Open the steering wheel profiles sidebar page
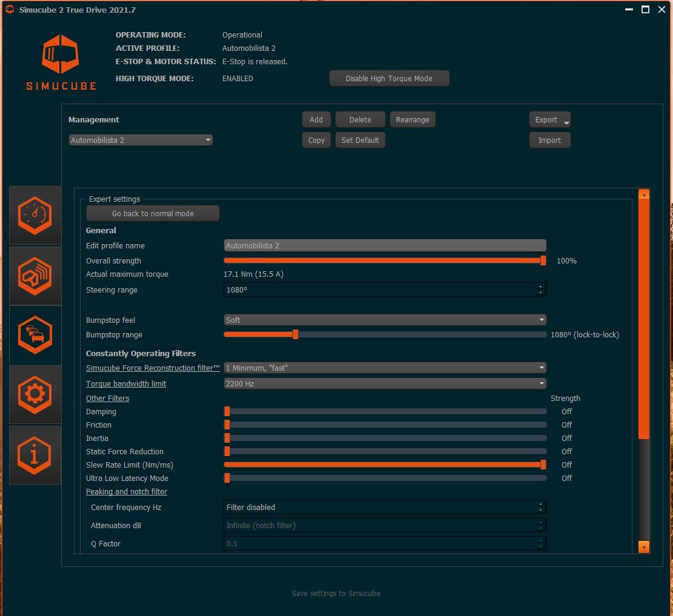Screen dimensions: 673x616 pos(35,276)
